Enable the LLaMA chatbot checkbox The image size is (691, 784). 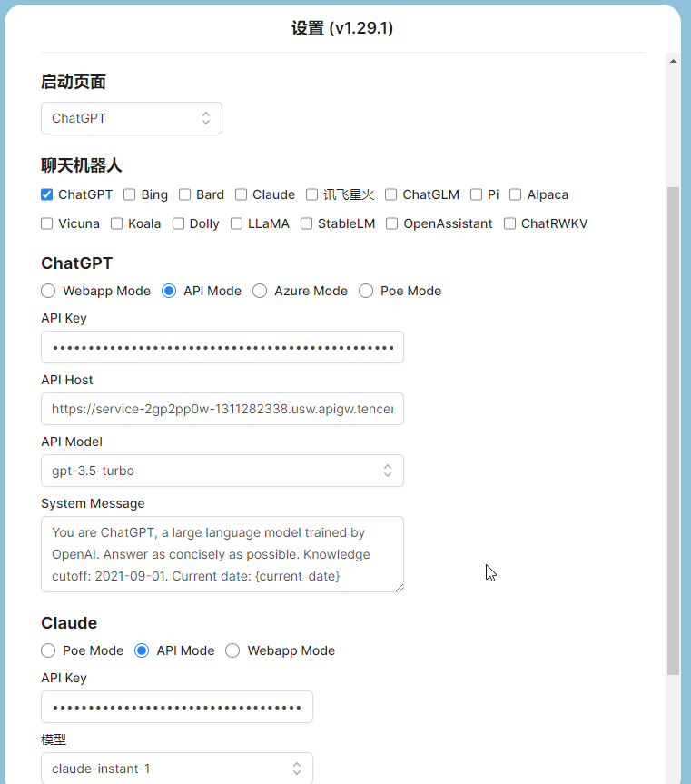(x=236, y=223)
